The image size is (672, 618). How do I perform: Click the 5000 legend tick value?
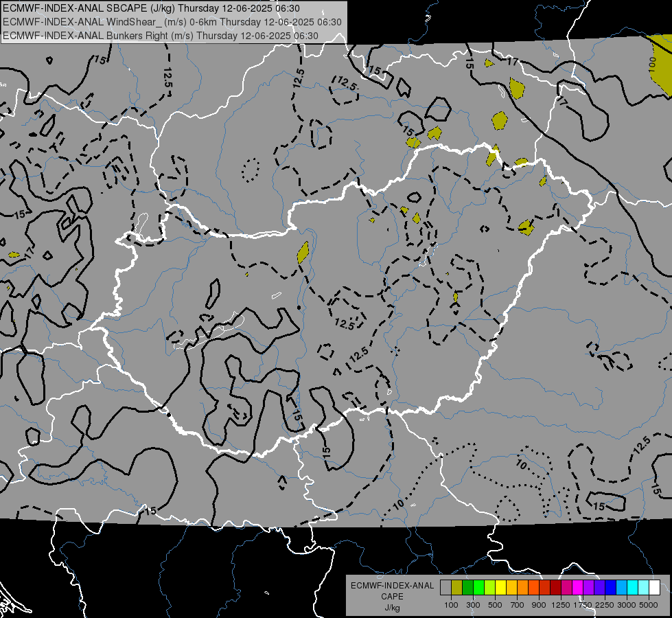pos(649,605)
